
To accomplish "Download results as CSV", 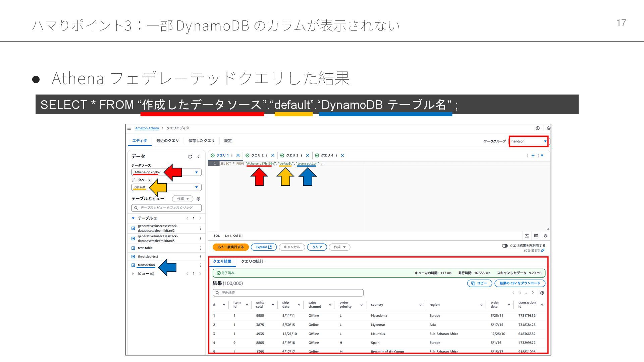I will pos(520,283).
